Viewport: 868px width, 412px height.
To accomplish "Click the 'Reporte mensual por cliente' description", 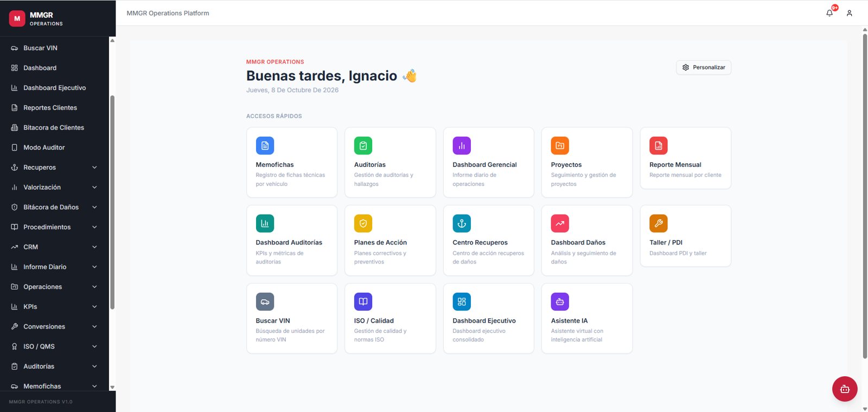I will pyautogui.click(x=685, y=175).
